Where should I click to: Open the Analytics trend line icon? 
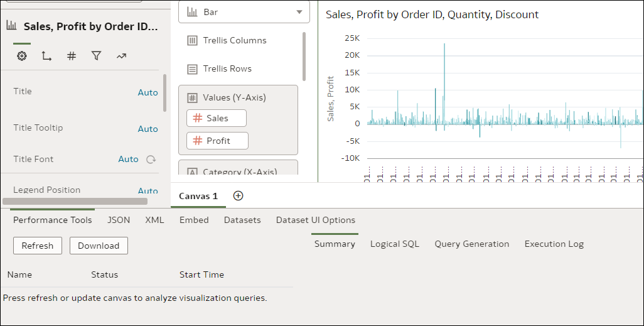click(121, 56)
